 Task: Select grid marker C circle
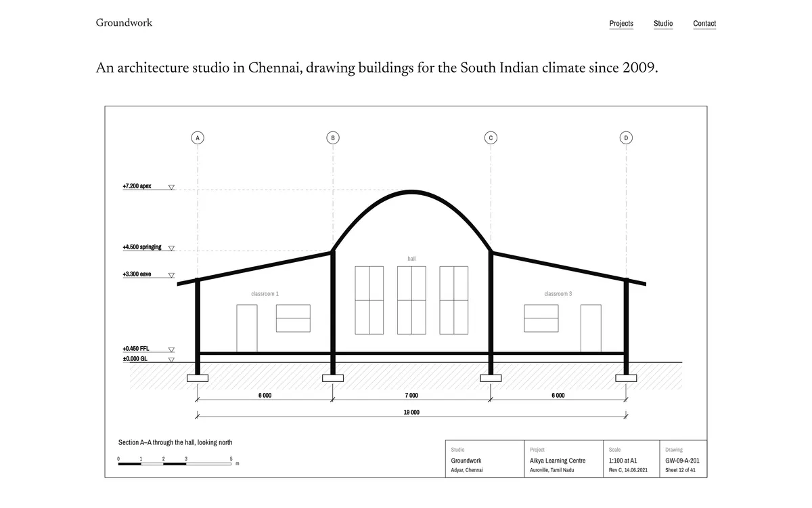tap(491, 137)
